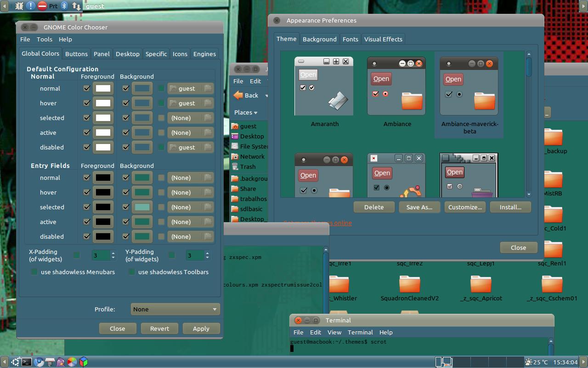This screenshot has height=368, width=588.
Task: Open Terminal window's View menu
Action: point(334,332)
